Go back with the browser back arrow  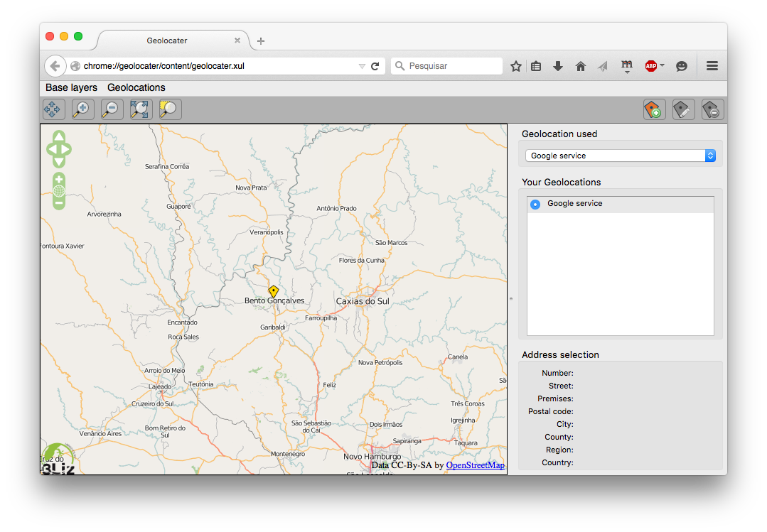[55, 66]
